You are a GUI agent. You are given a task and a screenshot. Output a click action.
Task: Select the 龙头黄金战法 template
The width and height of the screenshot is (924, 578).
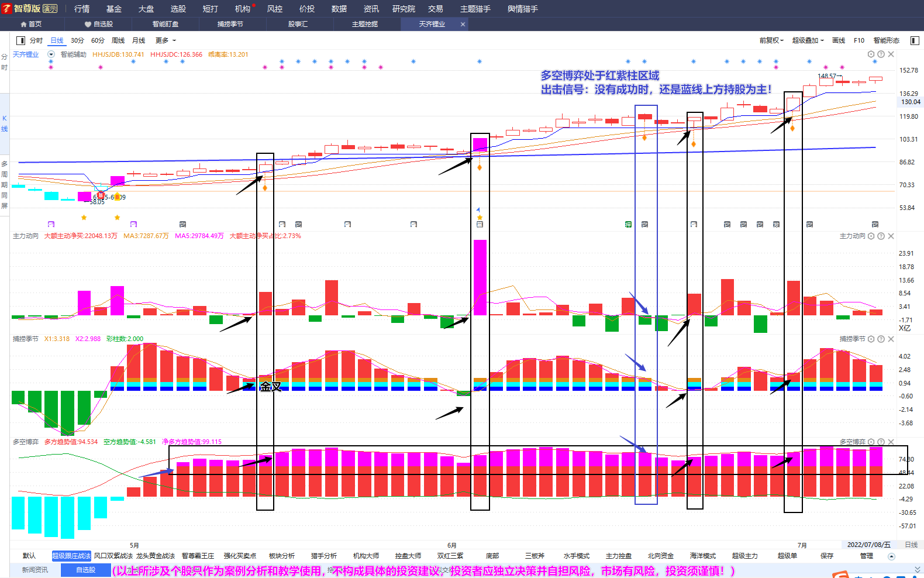156,556
